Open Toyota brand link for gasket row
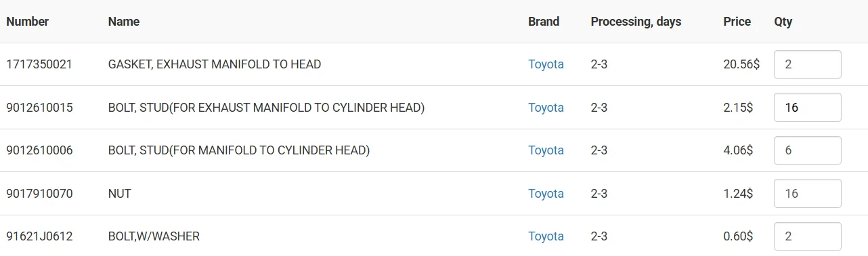The width and height of the screenshot is (868, 256). pyautogui.click(x=546, y=64)
